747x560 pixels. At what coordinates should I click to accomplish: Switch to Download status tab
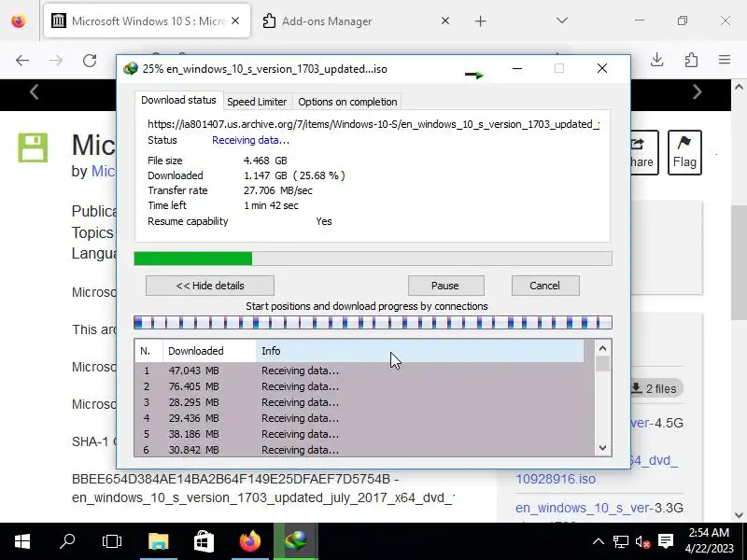[x=178, y=100]
